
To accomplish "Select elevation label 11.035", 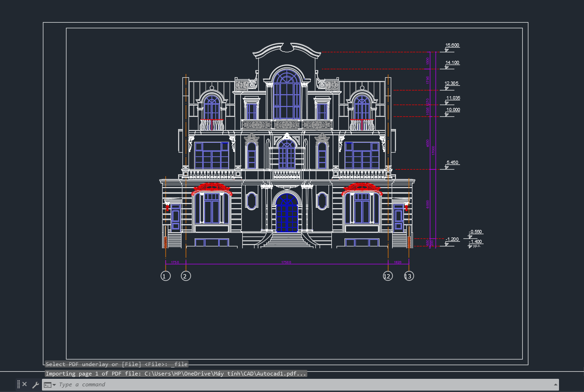I will [x=453, y=98].
